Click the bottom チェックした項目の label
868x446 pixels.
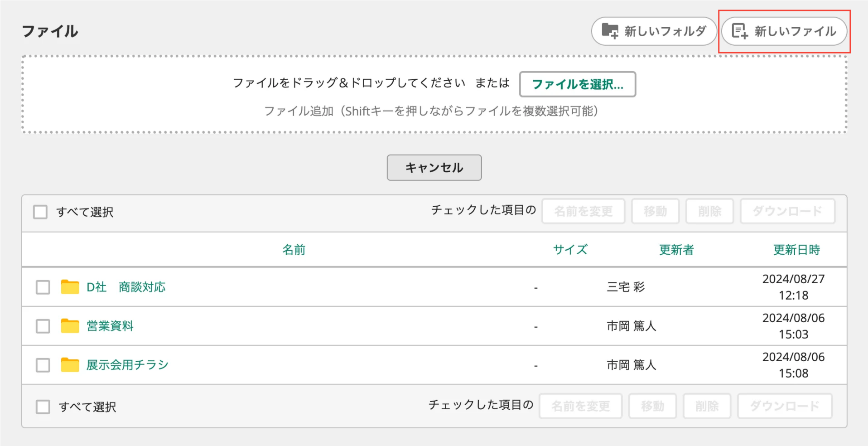481,405
